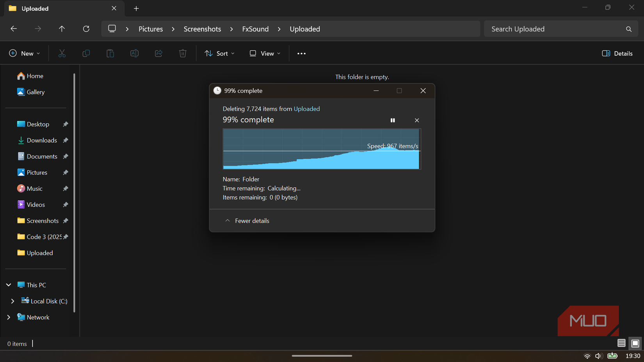
Task: Open the View layout dropdown
Action: [x=265, y=53]
